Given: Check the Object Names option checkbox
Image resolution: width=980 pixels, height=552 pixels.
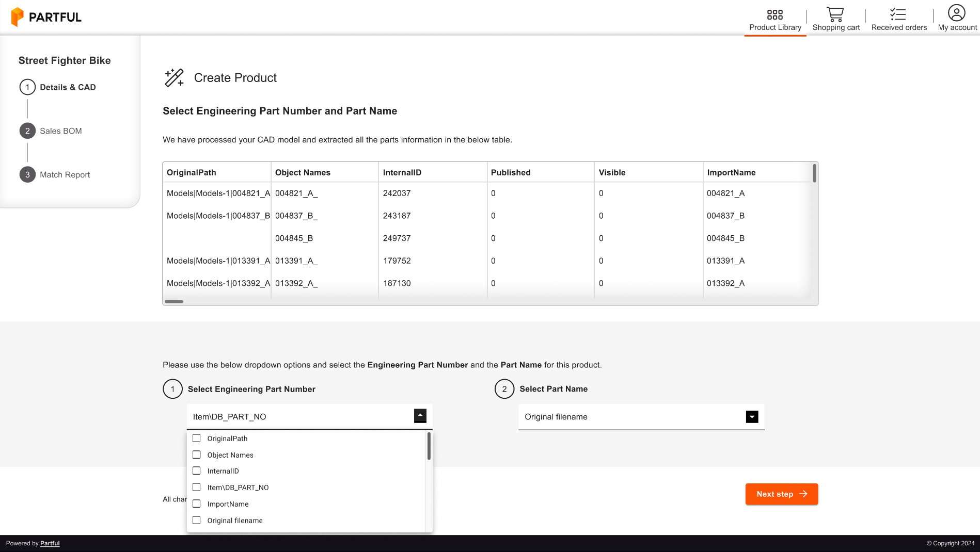Looking at the screenshot, I should click(x=196, y=454).
